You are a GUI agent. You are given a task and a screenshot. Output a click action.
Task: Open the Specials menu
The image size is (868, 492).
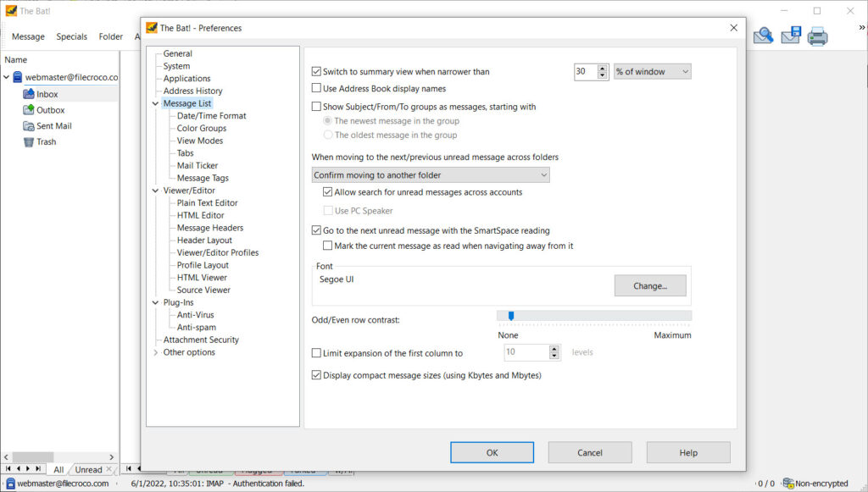point(71,36)
